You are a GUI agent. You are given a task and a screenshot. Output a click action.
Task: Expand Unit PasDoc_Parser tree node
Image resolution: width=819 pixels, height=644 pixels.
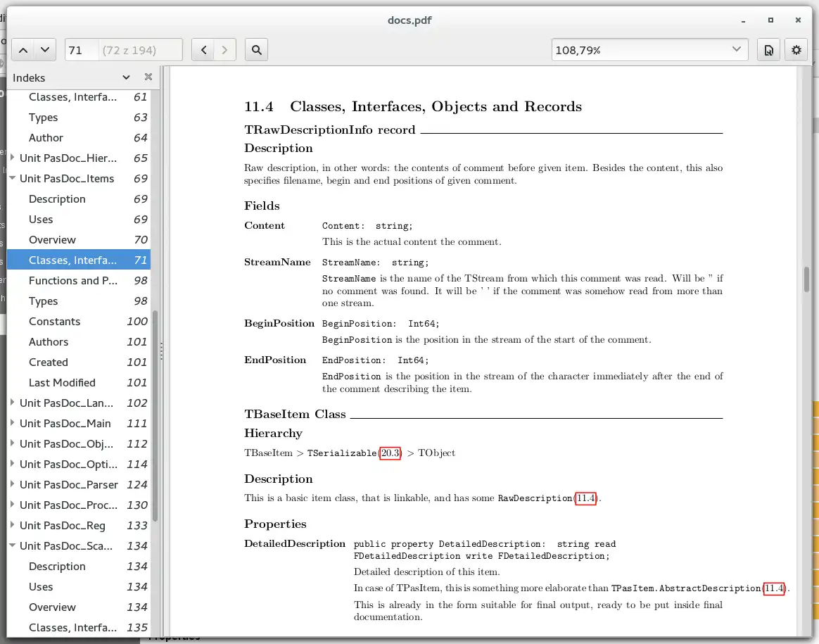(x=12, y=484)
